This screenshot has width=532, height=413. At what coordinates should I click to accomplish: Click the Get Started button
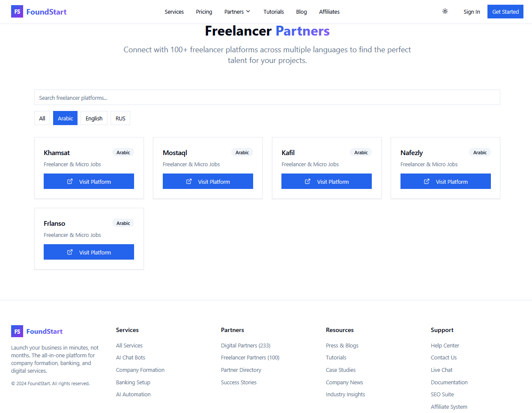coord(505,12)
